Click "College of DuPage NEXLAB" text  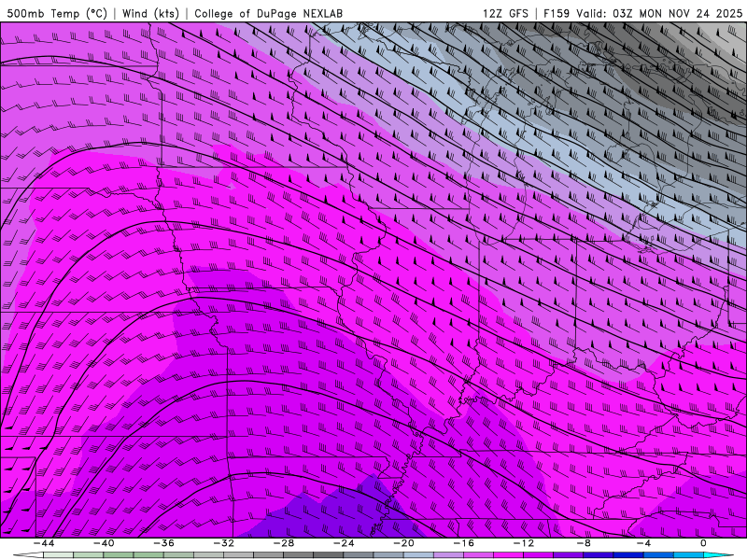[x=268, y=13]
